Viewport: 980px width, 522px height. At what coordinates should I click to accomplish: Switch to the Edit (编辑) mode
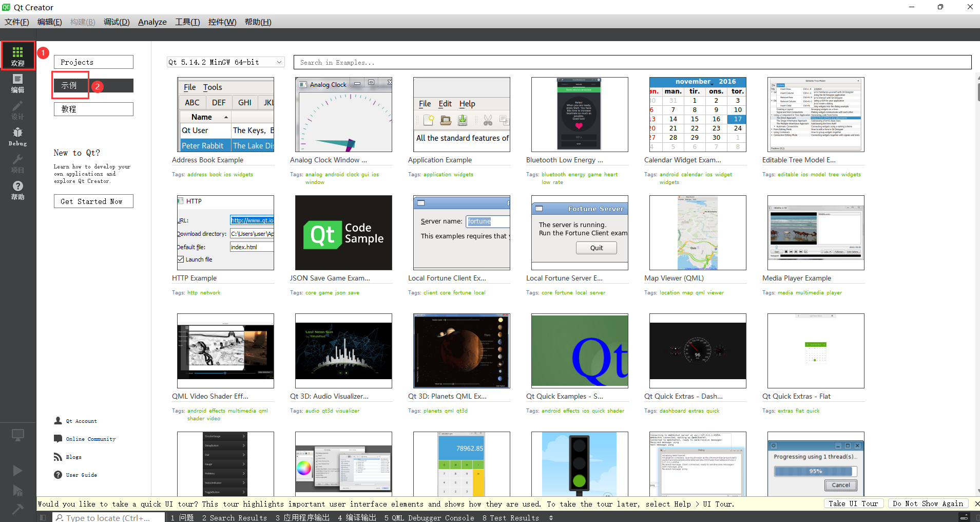coord(18,83)
